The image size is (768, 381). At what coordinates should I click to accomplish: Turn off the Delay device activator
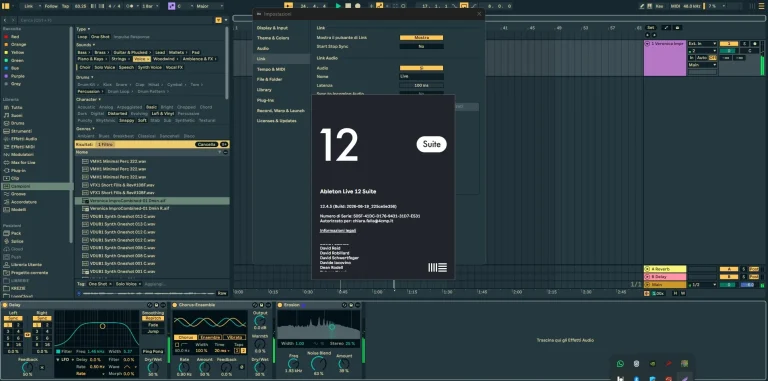pos(4,305)
